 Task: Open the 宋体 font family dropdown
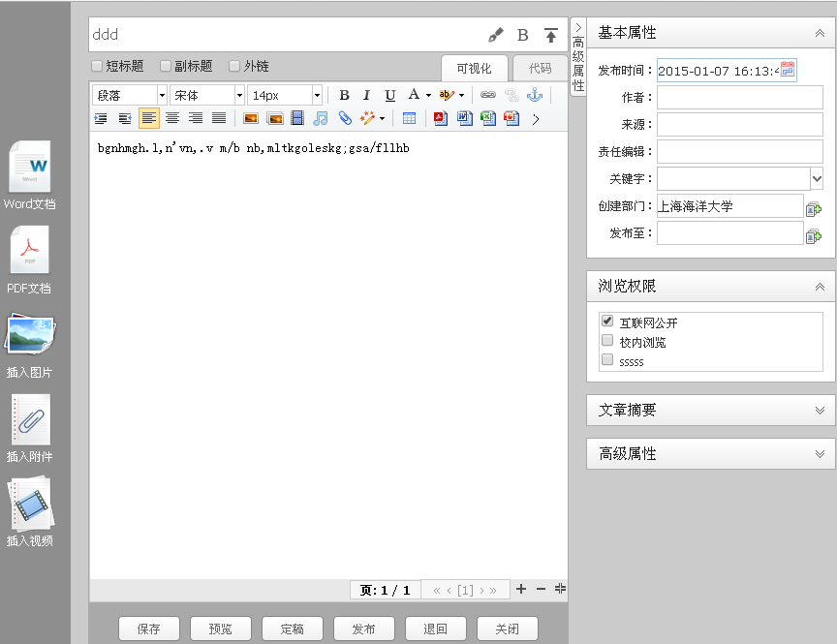(207, 95)
